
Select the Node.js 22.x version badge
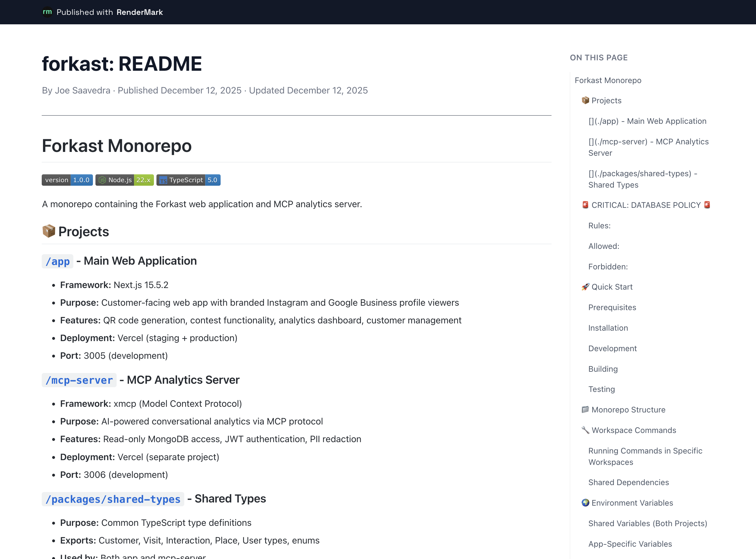(124, 180)
